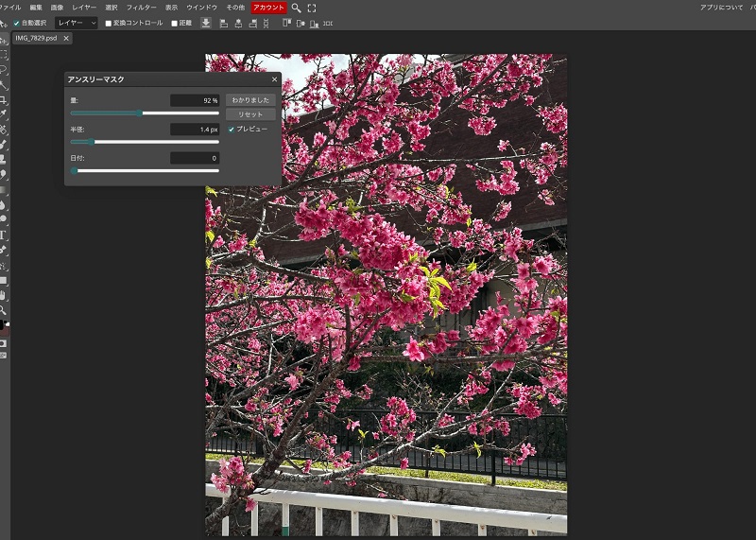756x540 pixels.
Task: Select the Type (T) tool
Action: click(4, 235)
